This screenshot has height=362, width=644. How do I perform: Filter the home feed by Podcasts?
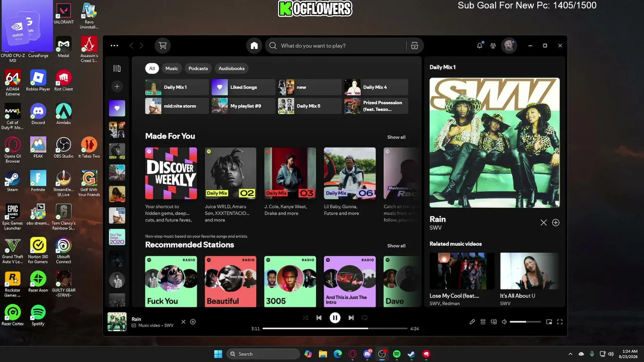coord(198,68)
